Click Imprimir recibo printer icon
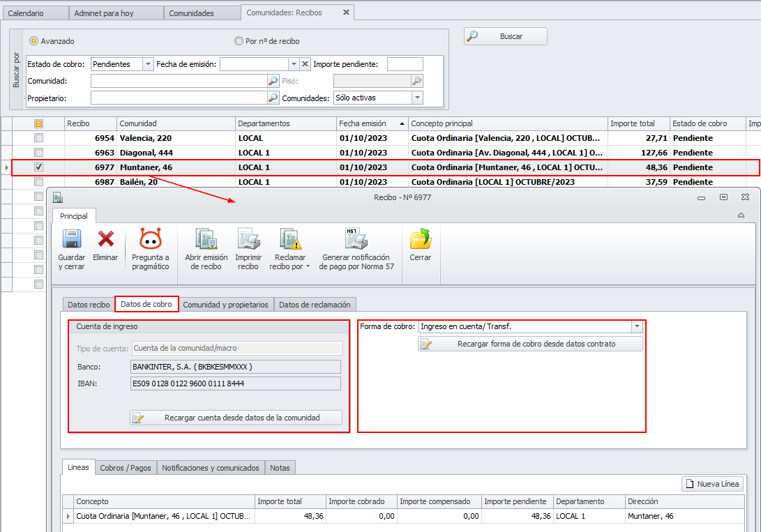 [248, 239]
